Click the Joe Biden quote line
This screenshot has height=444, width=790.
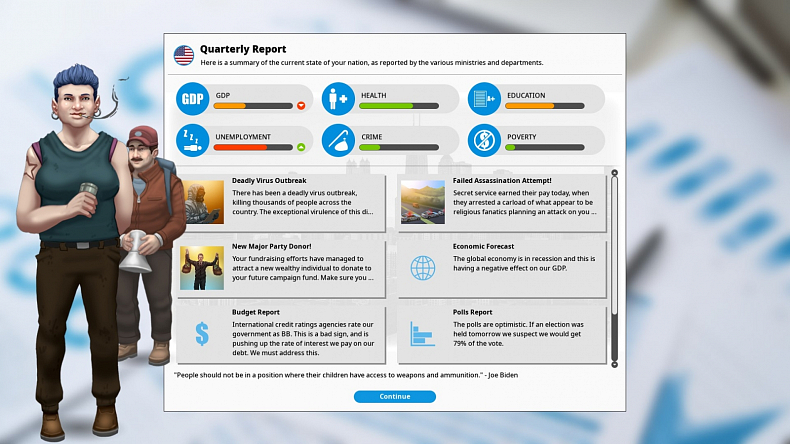(346, 375)
